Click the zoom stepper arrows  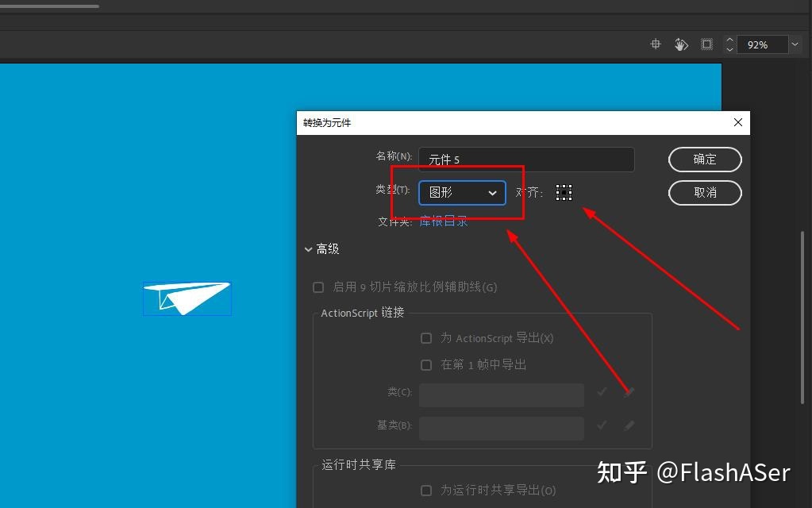729,44
